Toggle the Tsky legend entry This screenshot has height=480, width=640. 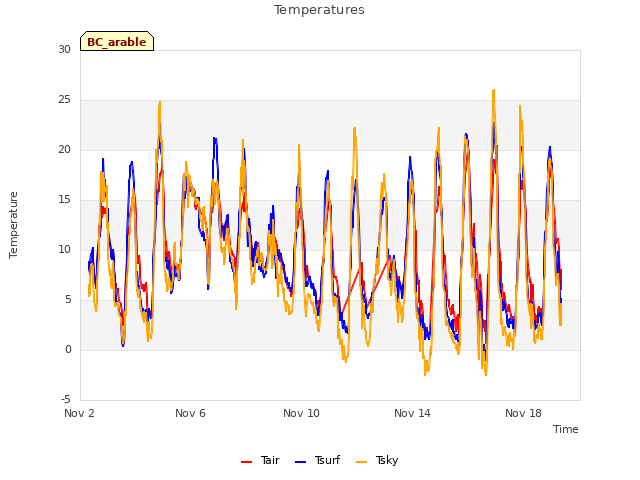[377, 460]
